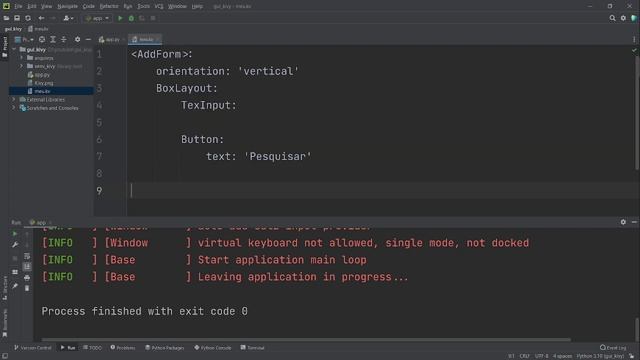Open the Refactor menu
This screenshot has height=360, width=640.
109,6
